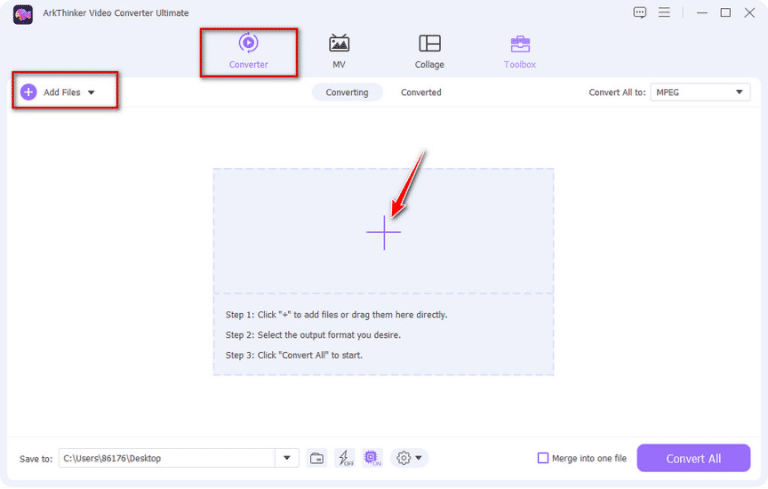The image size is (768, 489).
Task: Open the Convert All to MPEG dropdown
Action: [700, 92]
